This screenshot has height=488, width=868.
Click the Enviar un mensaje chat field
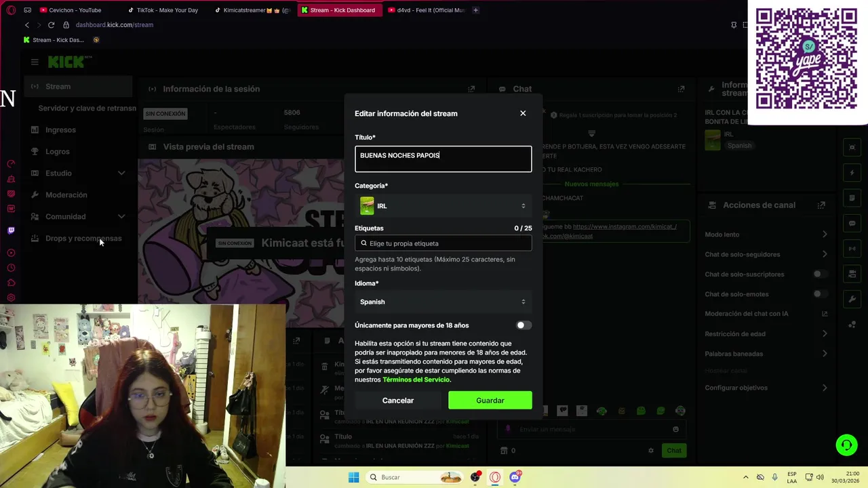(592, 429)
